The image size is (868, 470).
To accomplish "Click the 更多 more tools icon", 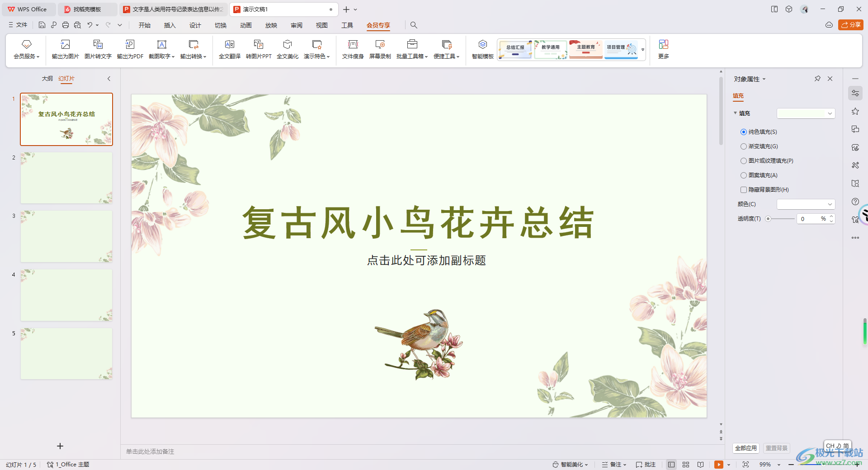I will 664,44.
